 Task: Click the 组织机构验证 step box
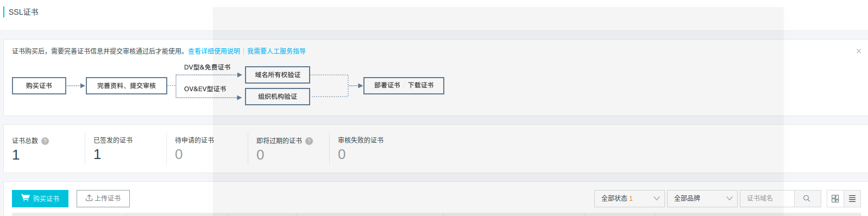coord(278,97)
